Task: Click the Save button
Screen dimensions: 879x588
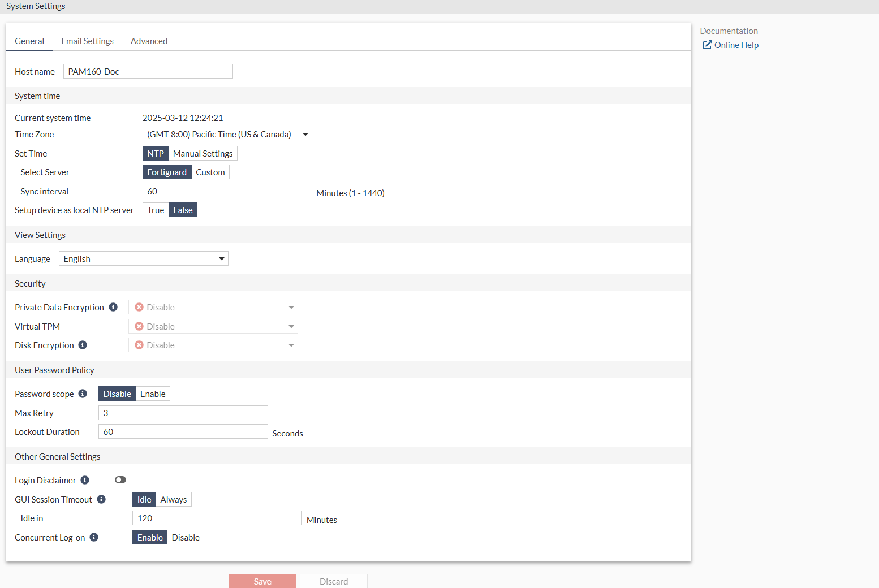Action: [x=262, y=581]
